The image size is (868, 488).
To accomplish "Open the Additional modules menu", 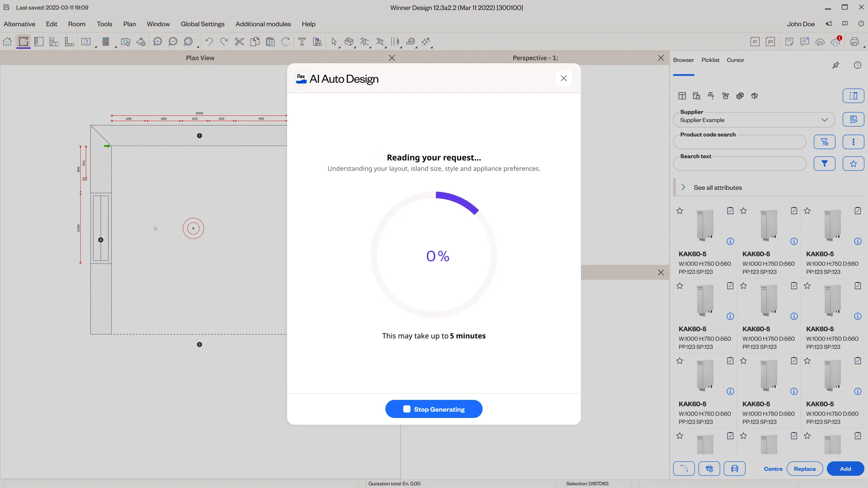I will click(263, 24).
